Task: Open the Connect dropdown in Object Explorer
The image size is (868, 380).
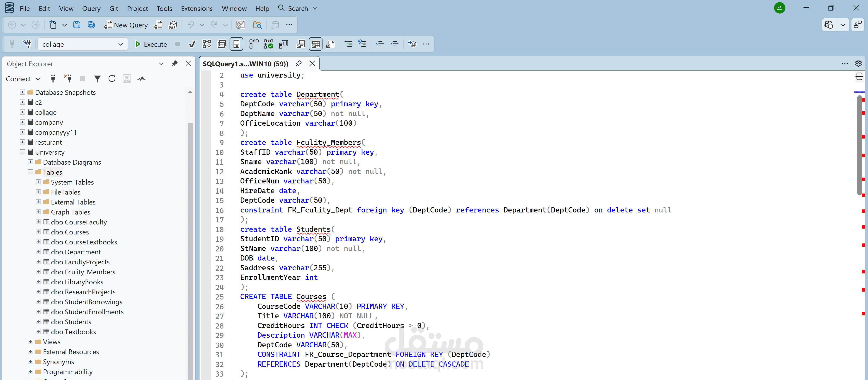Action: [x=23, y=79]
